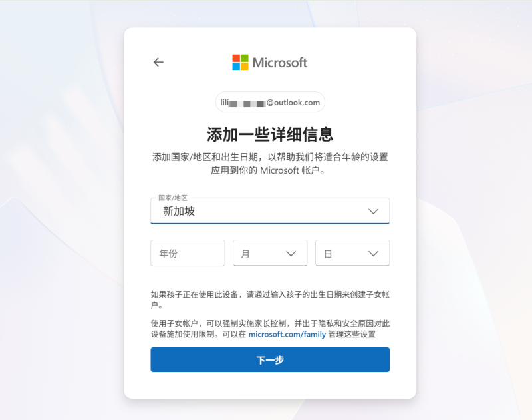Expand country list via chevron beside 新加坡

pos(373,211)
